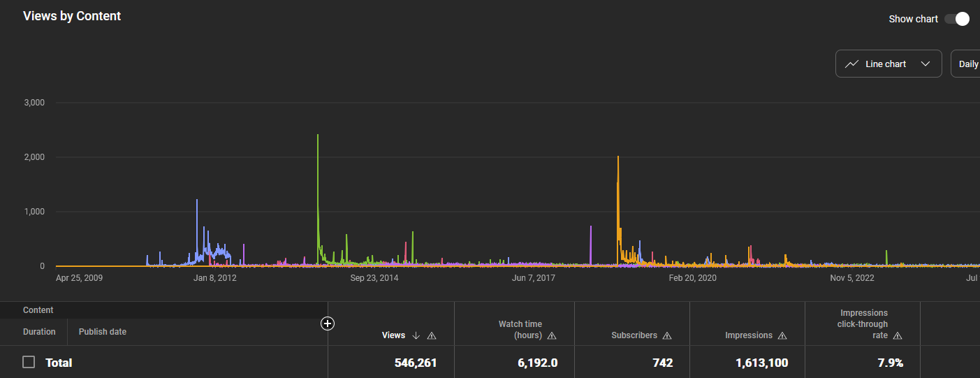Click the 3,000 y-axis label
Viewport: 980px width, 378px height.
tap(34, 103)
